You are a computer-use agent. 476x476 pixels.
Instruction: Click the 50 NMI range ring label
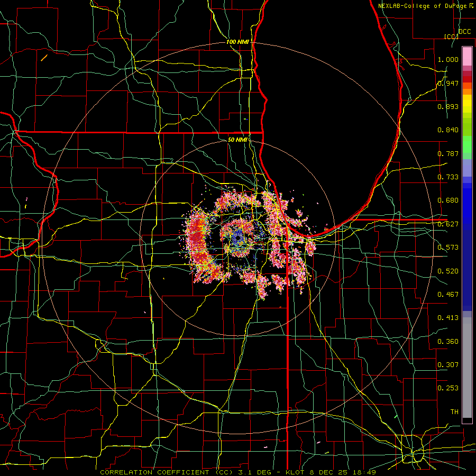[x=237, y=140]
